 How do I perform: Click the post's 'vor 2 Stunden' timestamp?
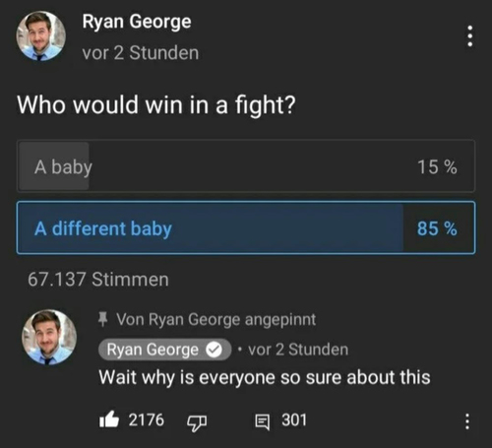(x=141, y=53)
